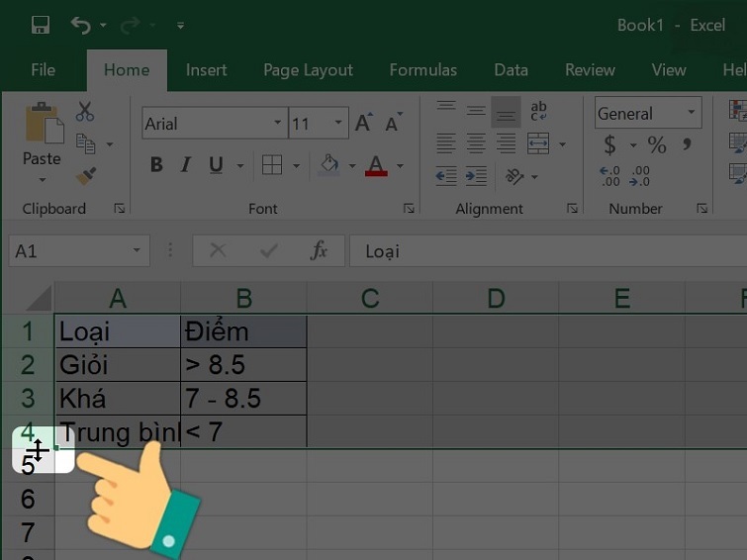Open the Insert tab
Image resolution: width=747 pixels, height=560 pixels.
tap(206, 70)
